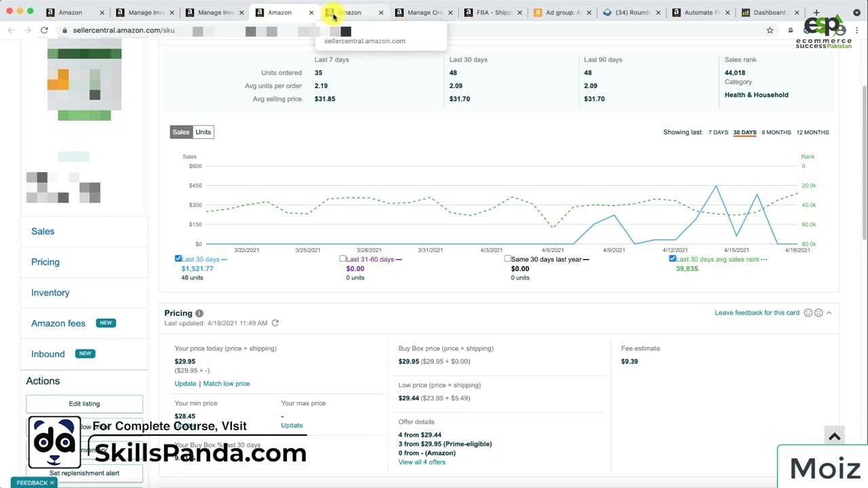
Task: Click the $9.39 fee estimate value
Action: (629, 361)
